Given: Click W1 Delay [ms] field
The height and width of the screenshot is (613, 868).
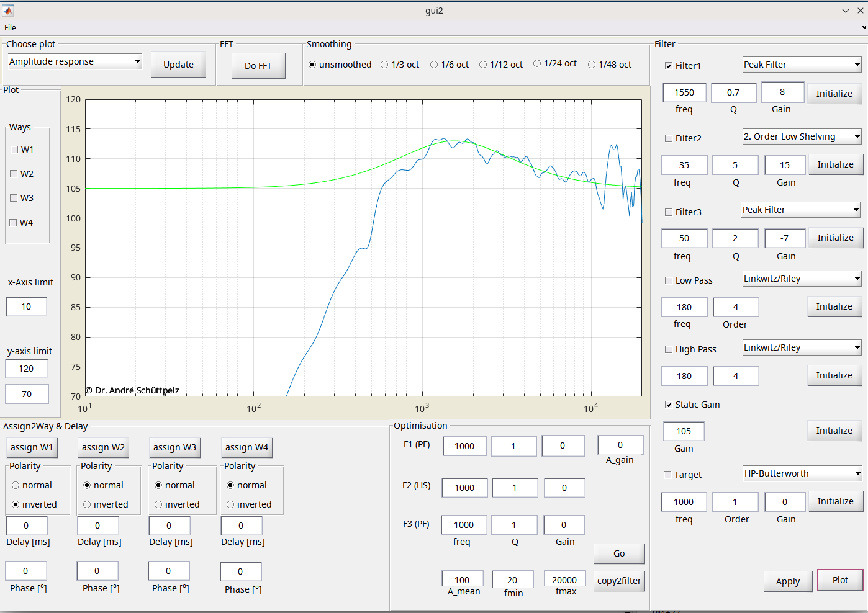Looking at the screenshot, I should coord(26,526).
